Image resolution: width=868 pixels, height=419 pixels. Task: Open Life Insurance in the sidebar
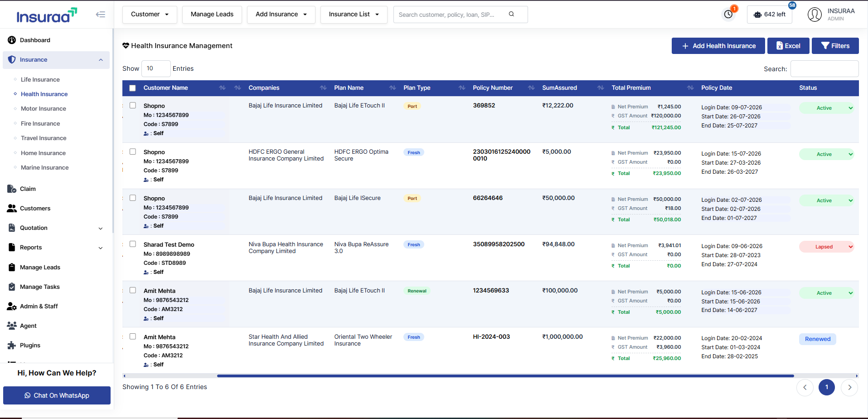40,79
